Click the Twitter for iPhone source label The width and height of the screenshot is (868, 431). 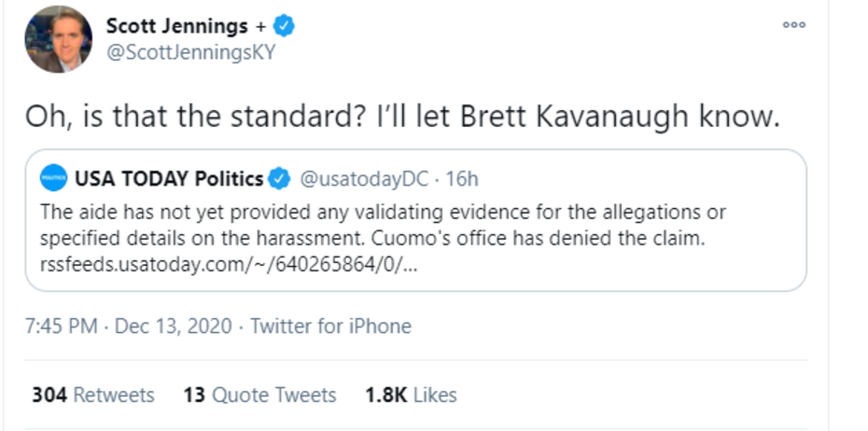(330, 327)
